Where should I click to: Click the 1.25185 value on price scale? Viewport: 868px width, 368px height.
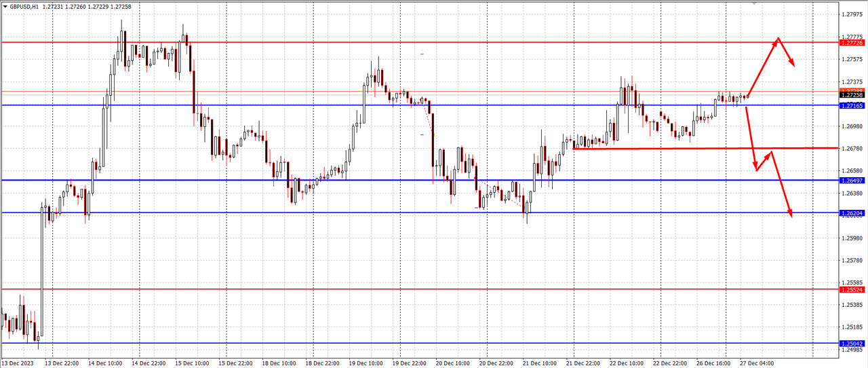click(x=852, y=327)
